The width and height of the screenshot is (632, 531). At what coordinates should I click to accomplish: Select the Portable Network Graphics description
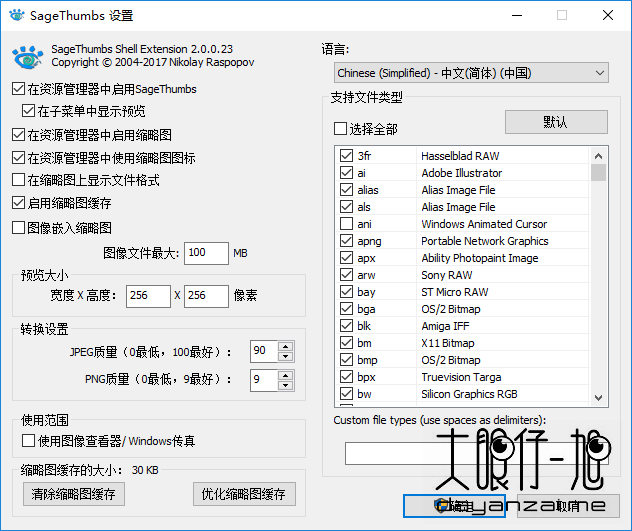click(x=485, y=241)
